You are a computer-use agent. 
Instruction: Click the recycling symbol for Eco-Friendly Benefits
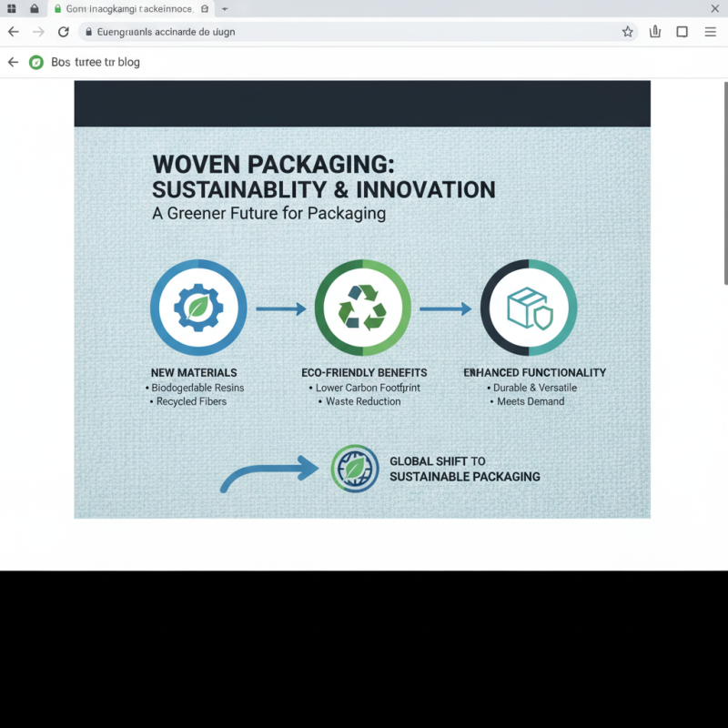click(x=362, y=308)
